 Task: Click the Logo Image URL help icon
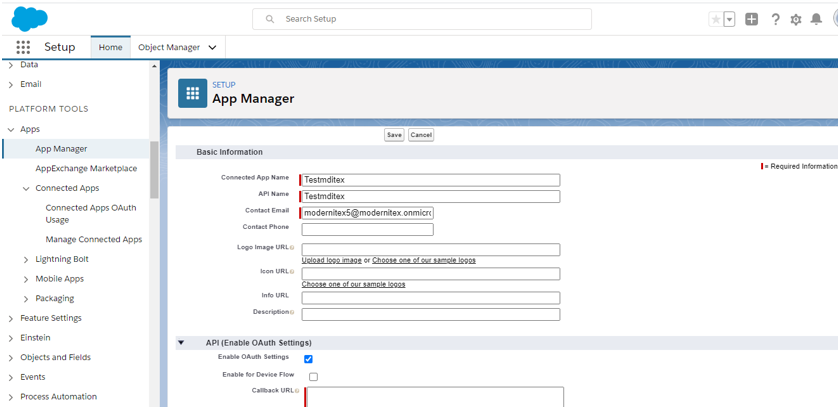292,248
